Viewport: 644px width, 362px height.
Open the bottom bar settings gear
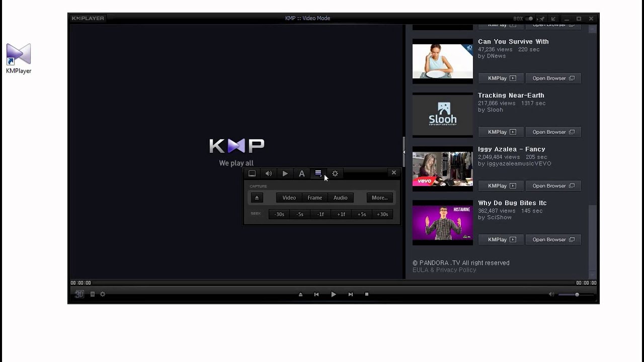point(103,294)
